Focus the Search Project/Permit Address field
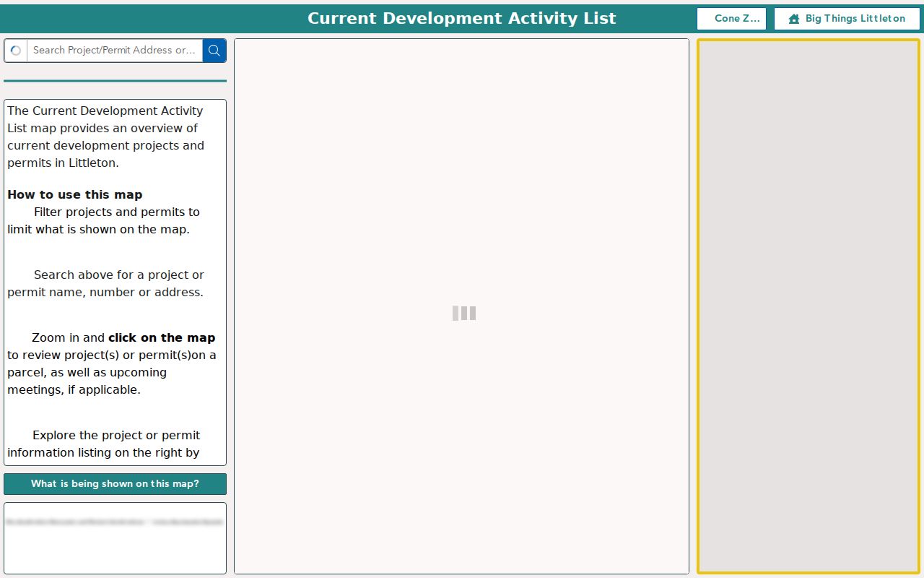 tap(115, 51)
